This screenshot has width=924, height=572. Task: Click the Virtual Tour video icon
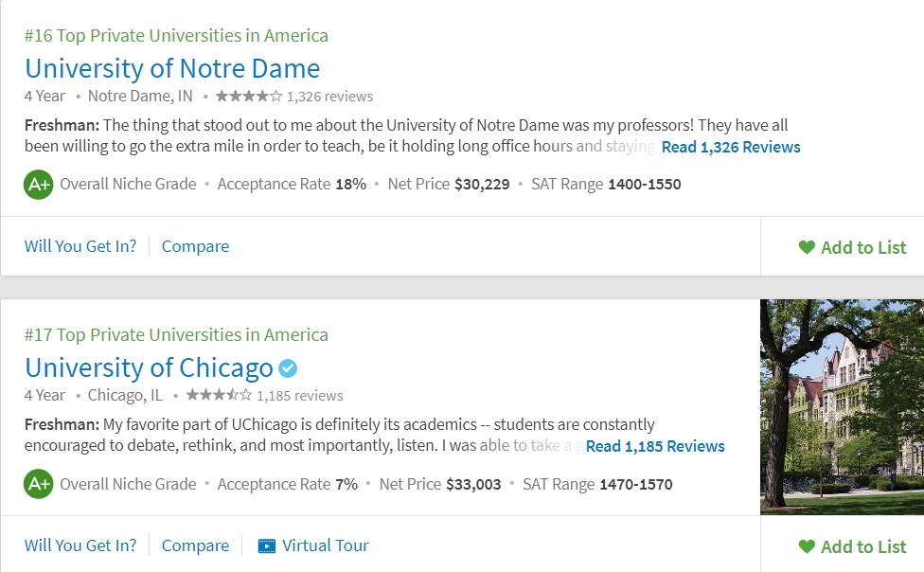tap(266, 546)
